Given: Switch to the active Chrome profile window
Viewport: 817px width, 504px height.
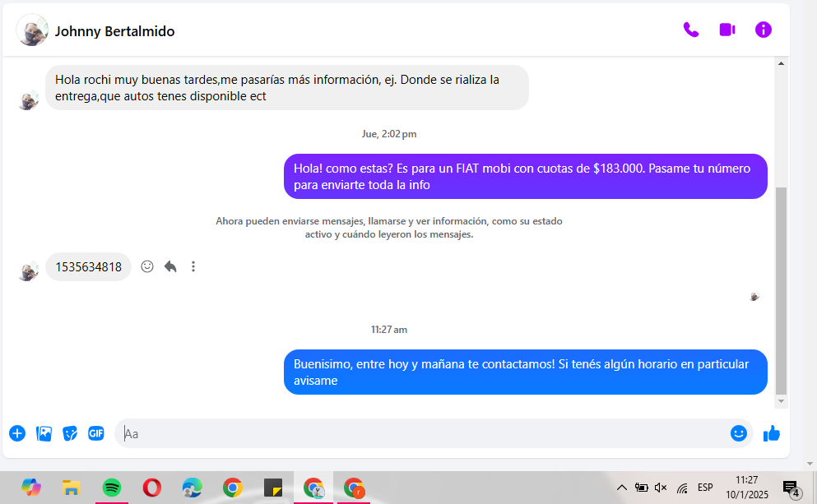Looking at the screenshot, I should [x=313, y=488].
